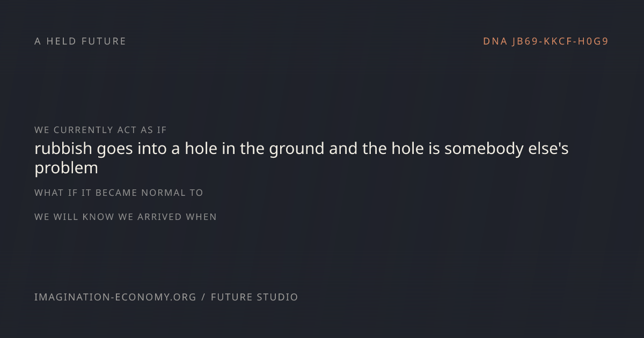Click the word "problem" on the second line
644x338 pixels.
[66, 168]
